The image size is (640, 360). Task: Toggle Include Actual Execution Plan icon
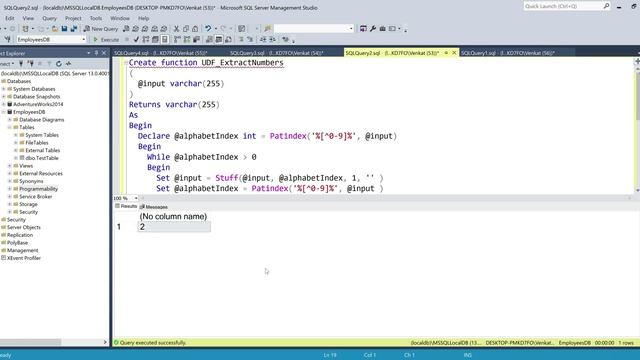click(x=177, y=40)
